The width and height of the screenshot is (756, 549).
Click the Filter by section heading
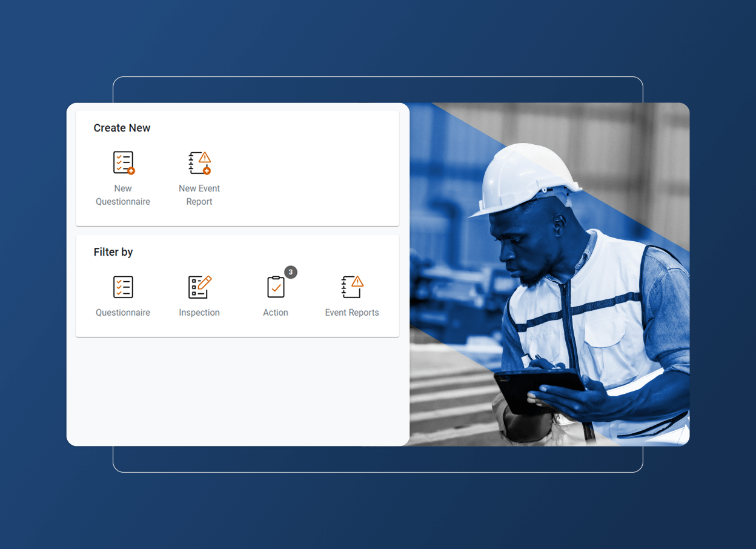(x=113, y=251)
